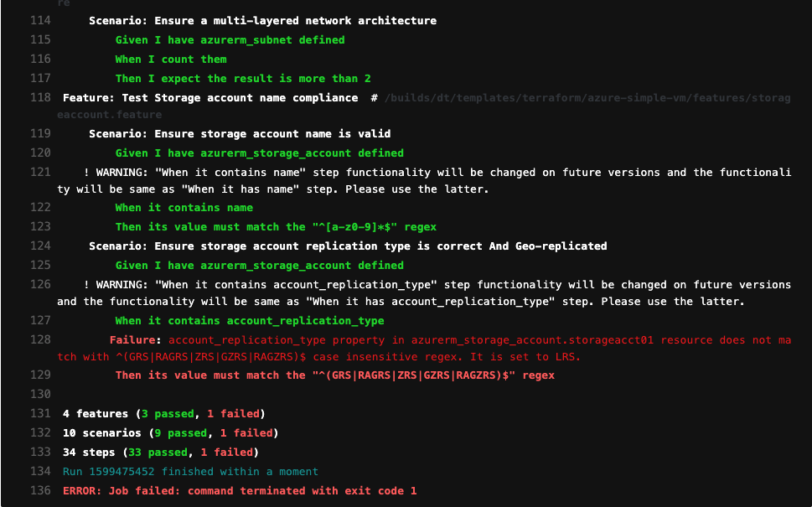This screenshot has width=812, height=507.
Task: Click "Then I expect the result is more than 2"
Action: pyautogui.click(x=243, y=79)
